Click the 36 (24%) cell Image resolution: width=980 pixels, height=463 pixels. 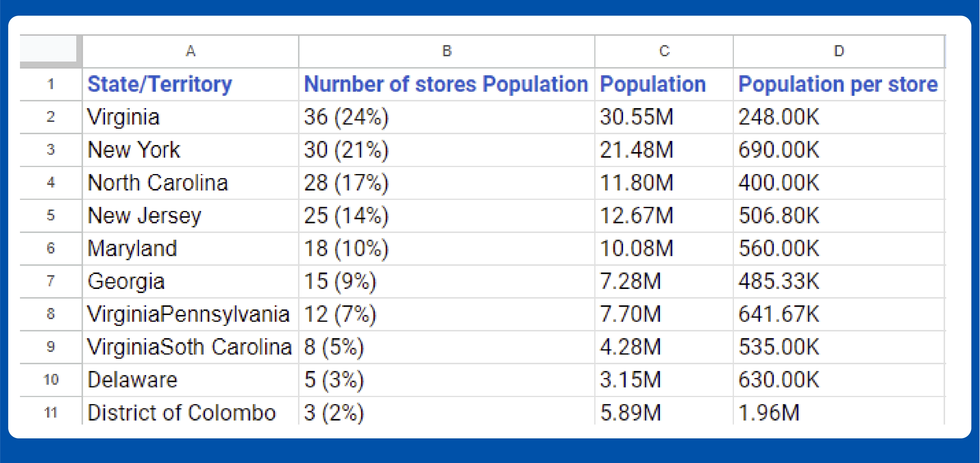point(447,117)
